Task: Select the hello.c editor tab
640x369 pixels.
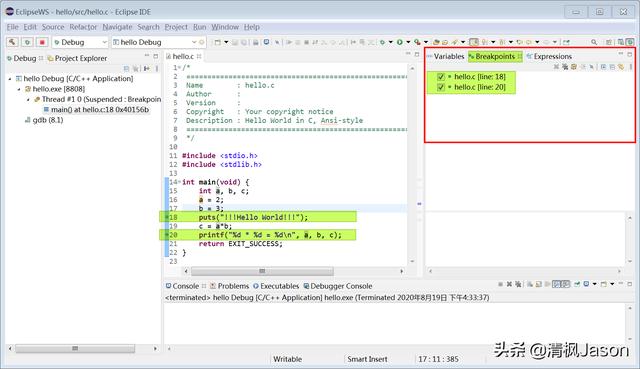Action: point(183,56)
